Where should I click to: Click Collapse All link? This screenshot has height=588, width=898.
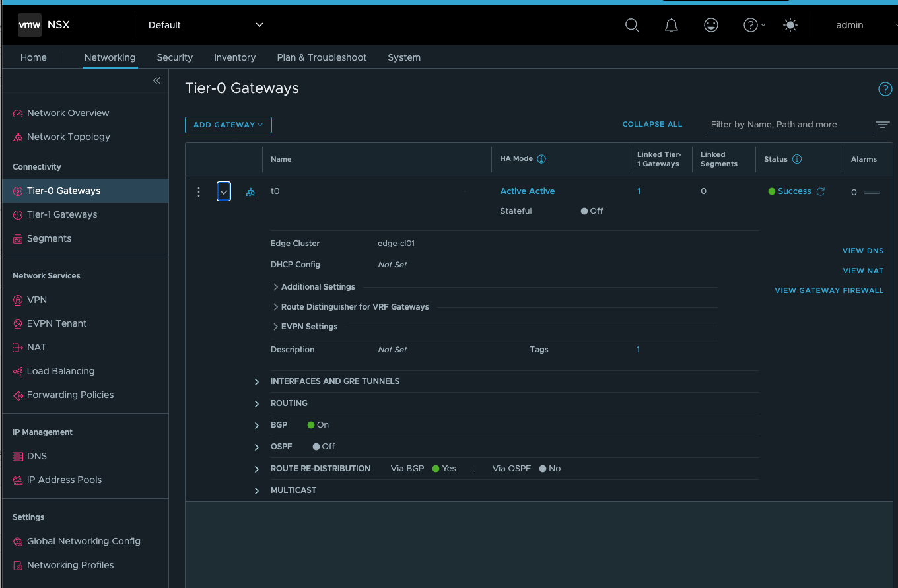(652, 124)
